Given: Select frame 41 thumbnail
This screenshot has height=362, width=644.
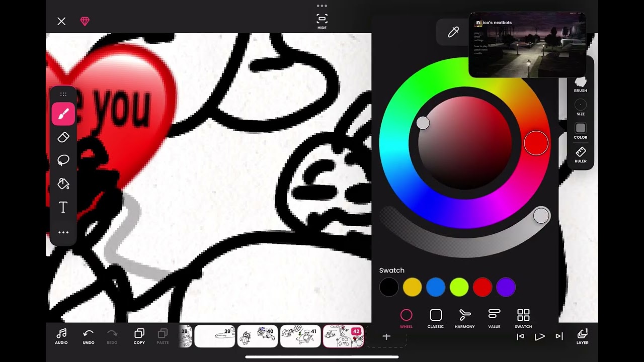Looking at the screenshot, I should (x=300, y=336).
